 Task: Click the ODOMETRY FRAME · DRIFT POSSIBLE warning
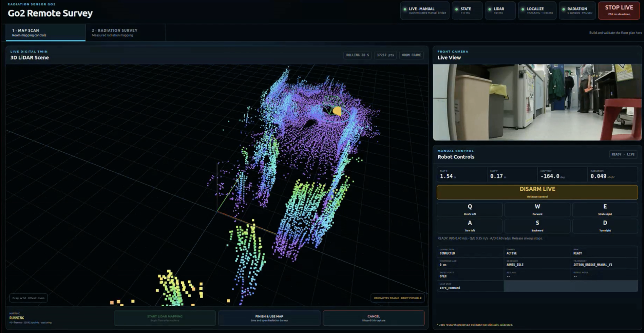[x=397, y=298]
